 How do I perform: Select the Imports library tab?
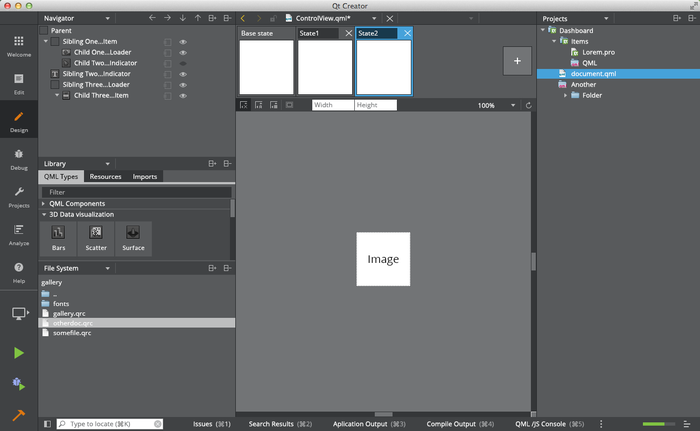[145, 177]
